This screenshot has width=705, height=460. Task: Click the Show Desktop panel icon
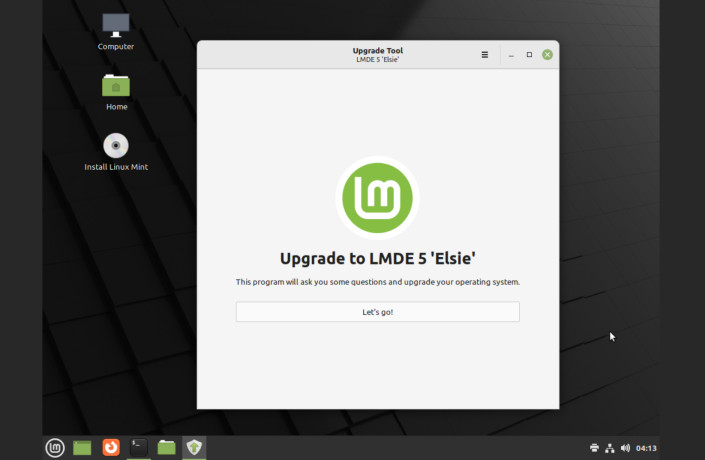coord(82,447)
